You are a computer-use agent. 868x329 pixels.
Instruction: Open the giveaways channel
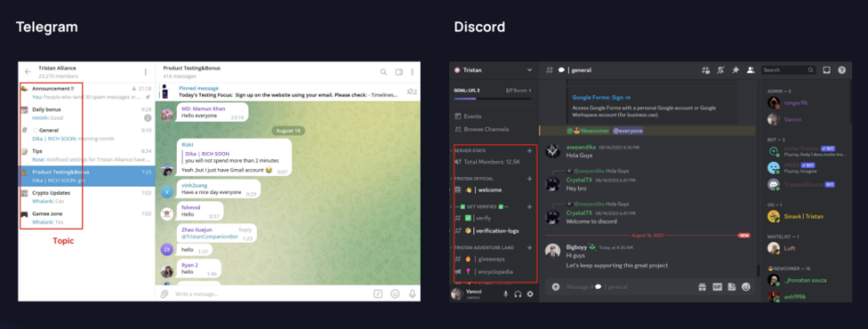[x=493, y=258]
